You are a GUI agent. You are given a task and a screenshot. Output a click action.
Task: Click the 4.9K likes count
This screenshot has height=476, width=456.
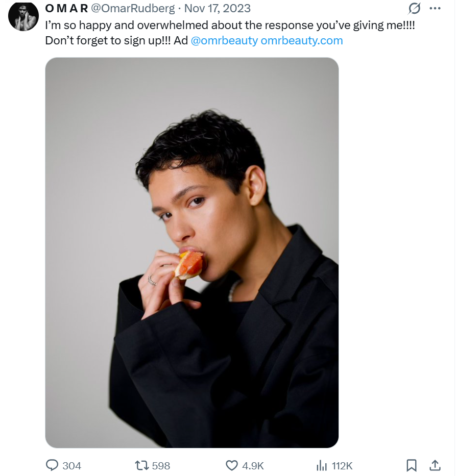point(253,466)
